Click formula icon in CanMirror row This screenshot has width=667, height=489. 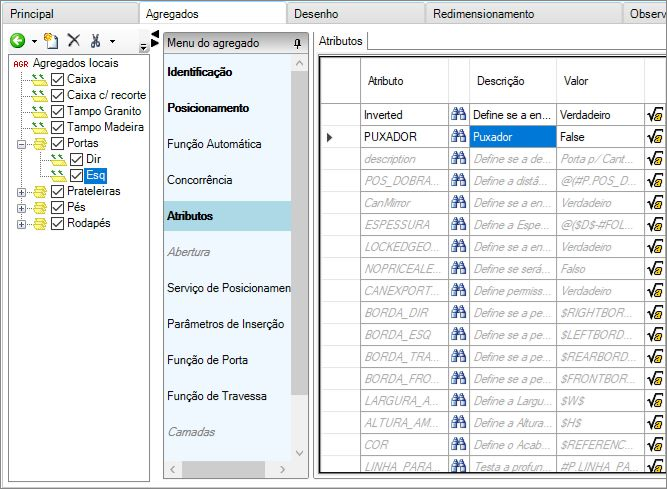pyautogui.click(x=655, y=203)
